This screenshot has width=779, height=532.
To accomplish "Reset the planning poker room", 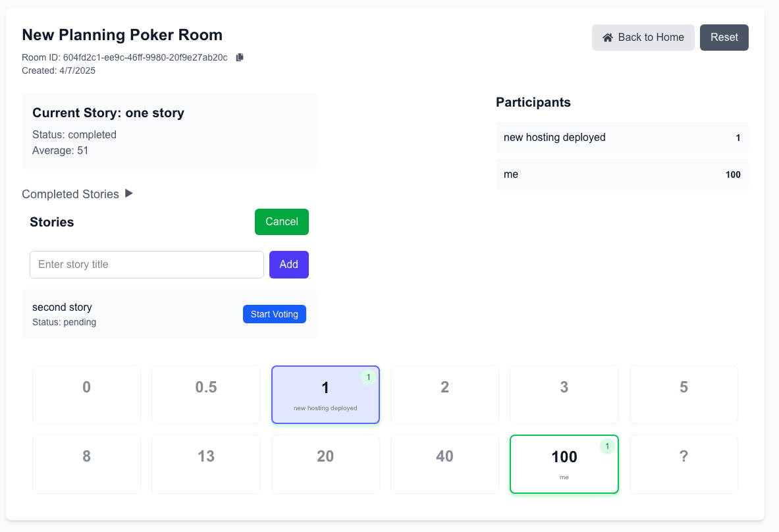I will point(724,38).
